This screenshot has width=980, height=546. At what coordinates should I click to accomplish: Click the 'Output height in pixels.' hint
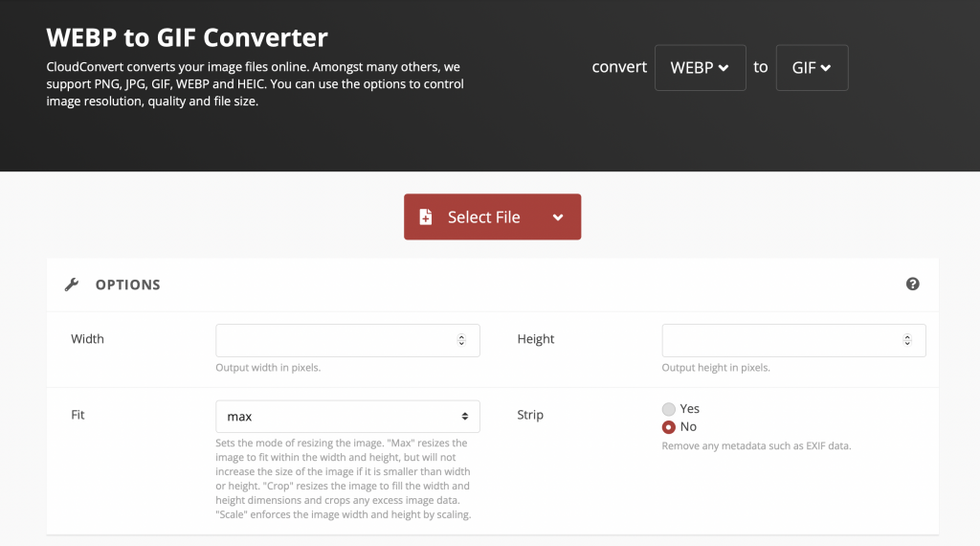pos(716,368)
